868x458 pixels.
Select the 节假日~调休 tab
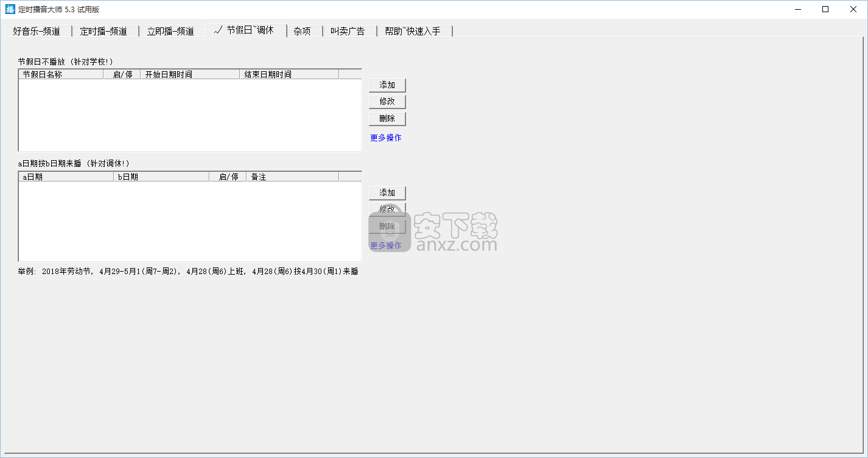point(246,30)
